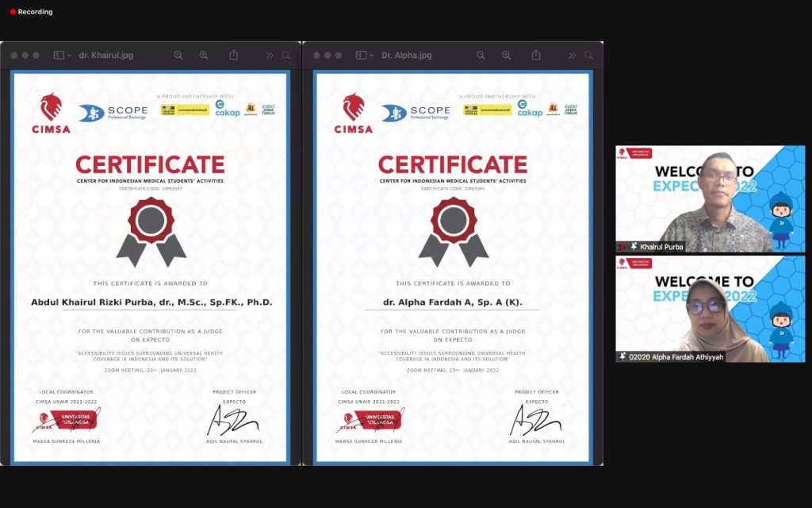Zoom out in the Dr. Alpha.jpg window
This screenshot has height=508, width=812.
coord(481,56)
